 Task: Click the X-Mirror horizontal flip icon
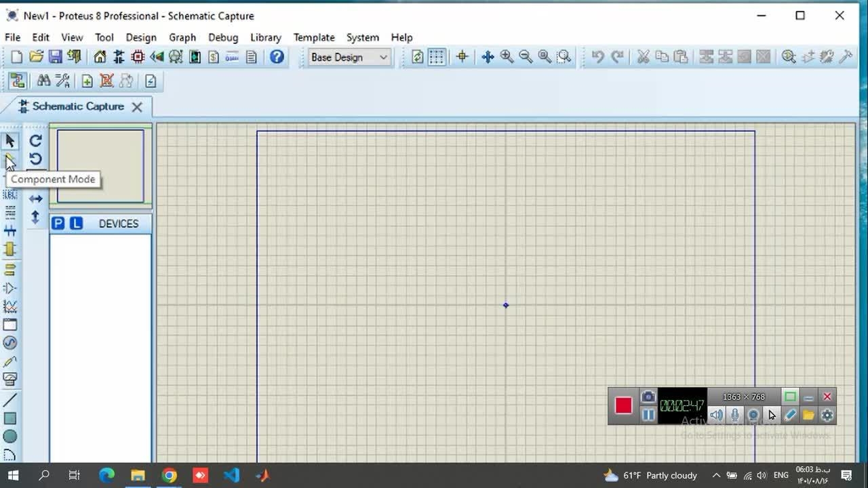(x=36, y=199)
